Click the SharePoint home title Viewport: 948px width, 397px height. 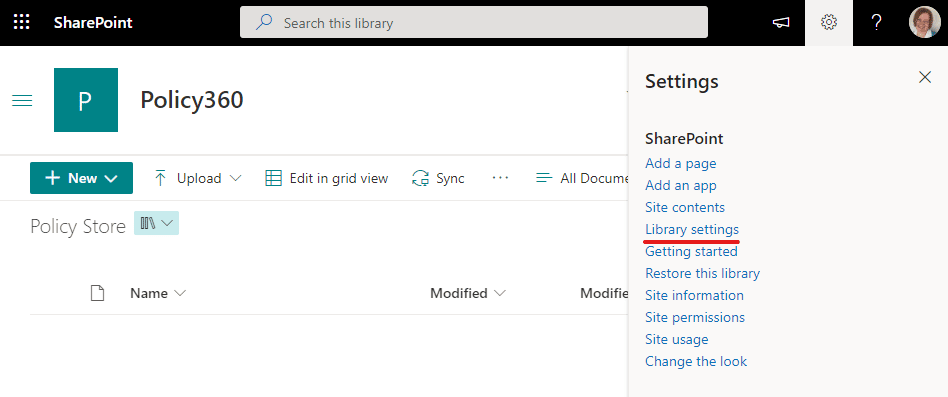tap(93, 23)
